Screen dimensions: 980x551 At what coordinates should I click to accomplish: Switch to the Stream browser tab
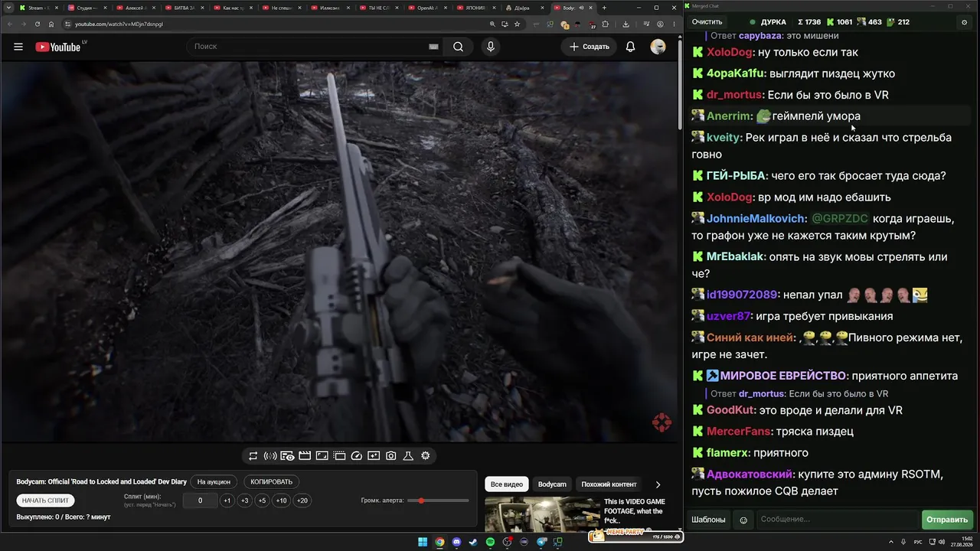[x=38, y=8]
